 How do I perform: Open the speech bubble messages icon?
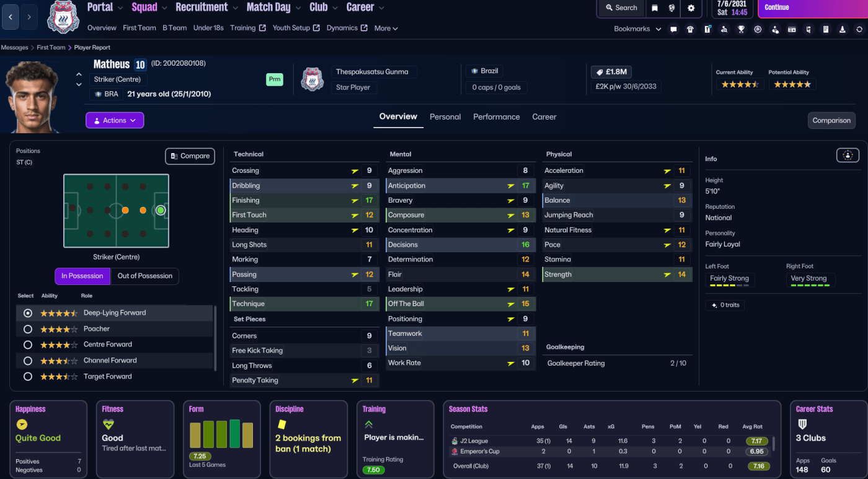(x=673, y=29)
